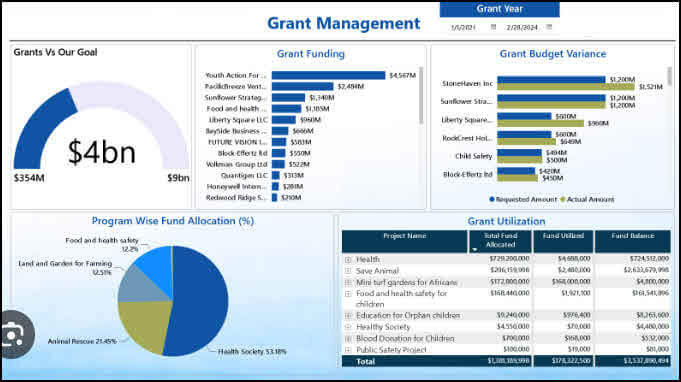The height and width of the screenshot is (382, 681).
Task: Set the Grant Year start date field
Action: [463, 27]
